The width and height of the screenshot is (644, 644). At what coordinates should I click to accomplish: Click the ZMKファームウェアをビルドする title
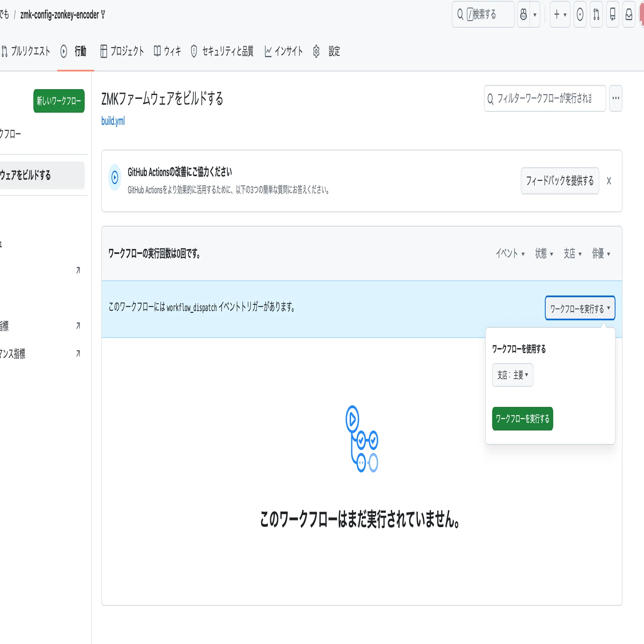pos(162,99)
